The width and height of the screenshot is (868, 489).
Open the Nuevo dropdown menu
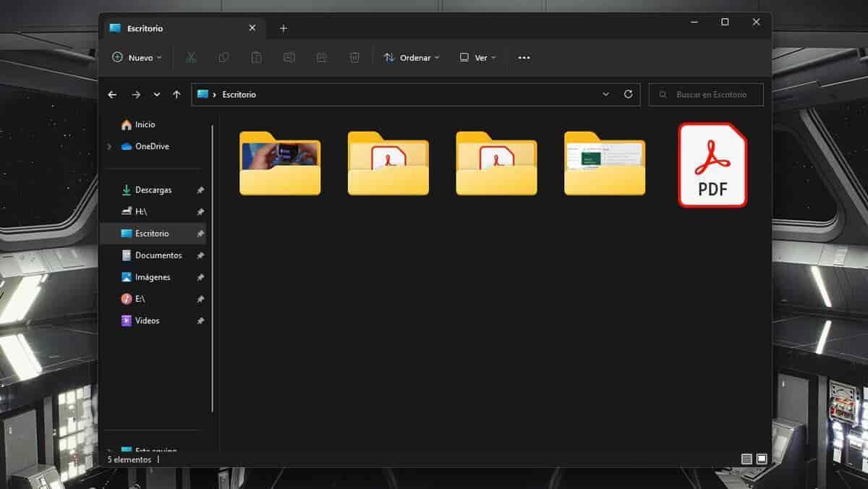pos(137,58)
